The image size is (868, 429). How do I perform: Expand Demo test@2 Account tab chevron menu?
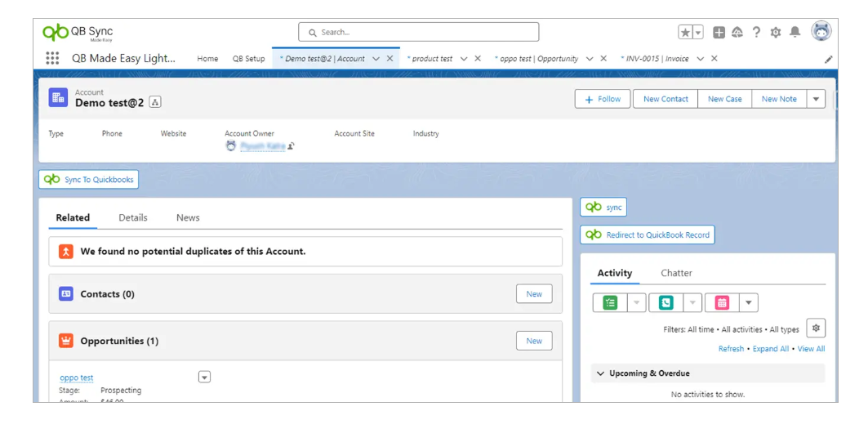[x=376, y=59]
